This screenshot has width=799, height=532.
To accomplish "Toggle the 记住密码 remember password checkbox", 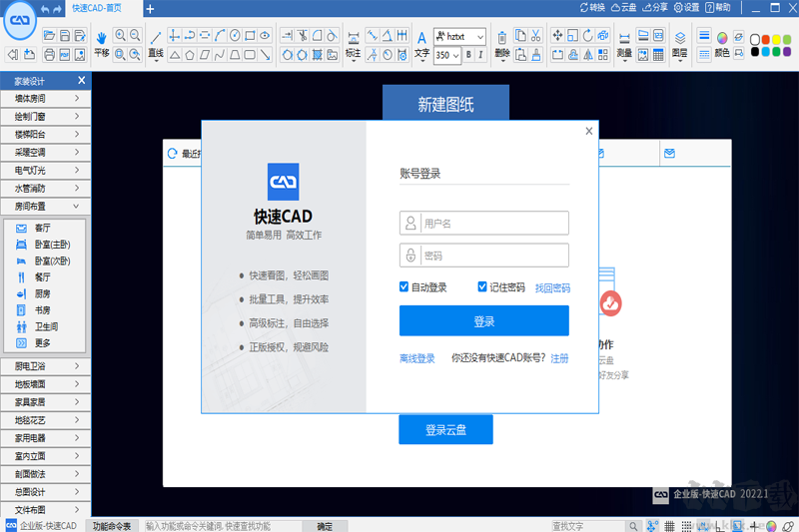I will coord(482,287).
